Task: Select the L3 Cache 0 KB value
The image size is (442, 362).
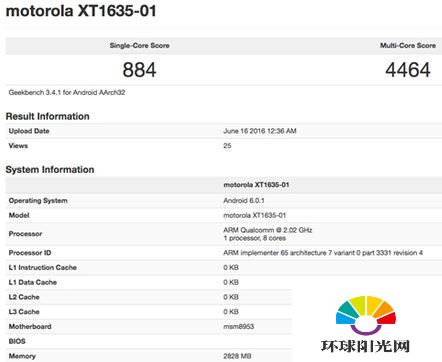Action: click(231, 312)
